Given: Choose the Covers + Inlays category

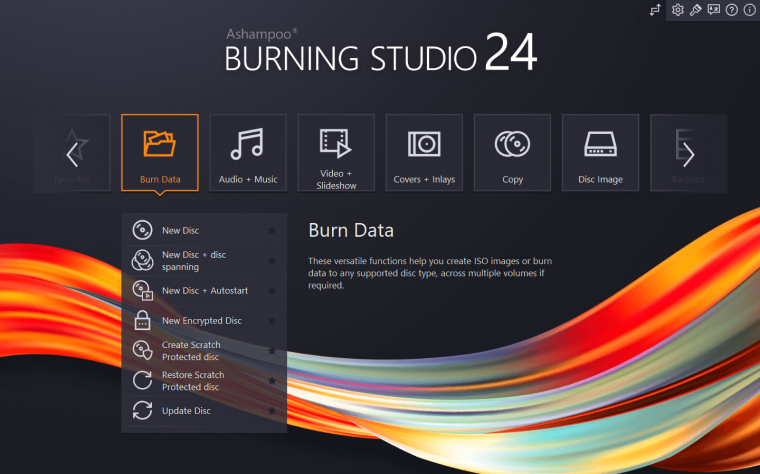Looking at the screenshot, I should (424, 153).
